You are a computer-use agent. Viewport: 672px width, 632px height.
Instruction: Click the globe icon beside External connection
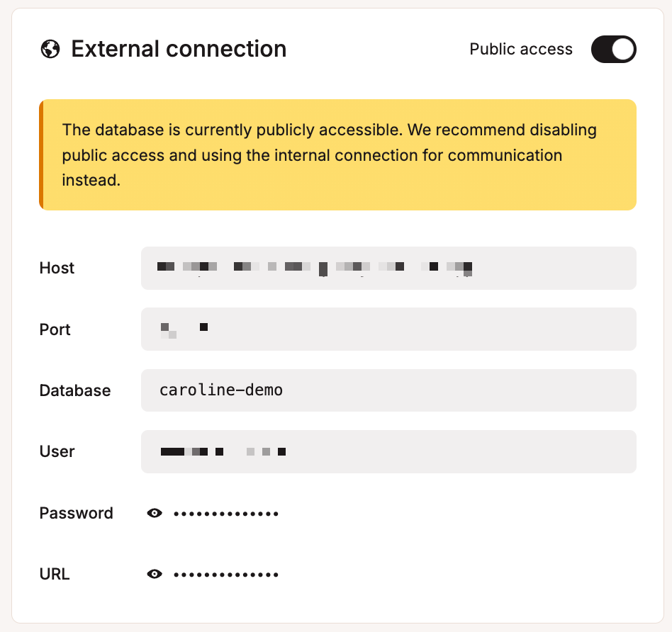[x=49, y=49]
